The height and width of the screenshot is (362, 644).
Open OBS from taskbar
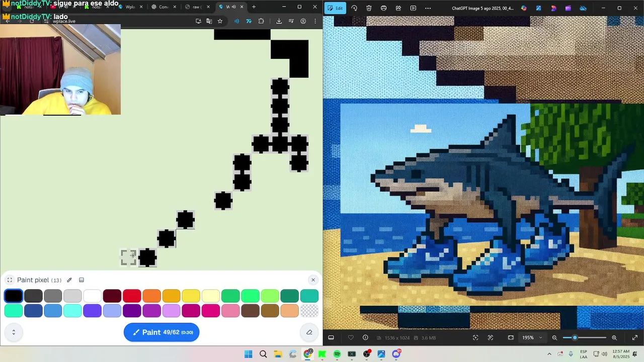366,354
